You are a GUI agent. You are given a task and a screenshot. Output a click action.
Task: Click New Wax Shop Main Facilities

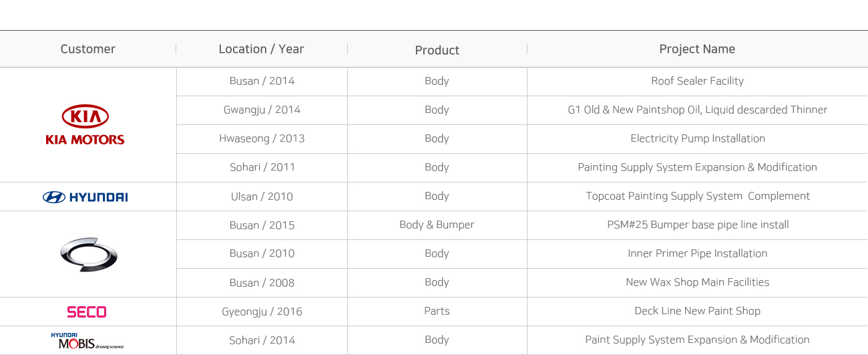coord(698,282)
